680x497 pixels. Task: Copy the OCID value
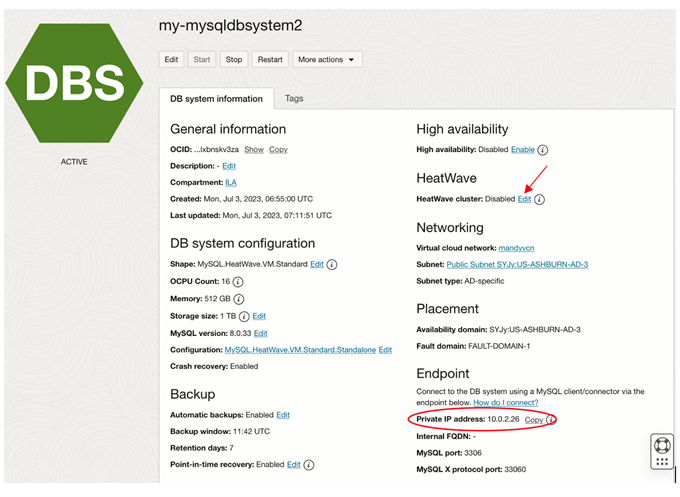[278, 150]
